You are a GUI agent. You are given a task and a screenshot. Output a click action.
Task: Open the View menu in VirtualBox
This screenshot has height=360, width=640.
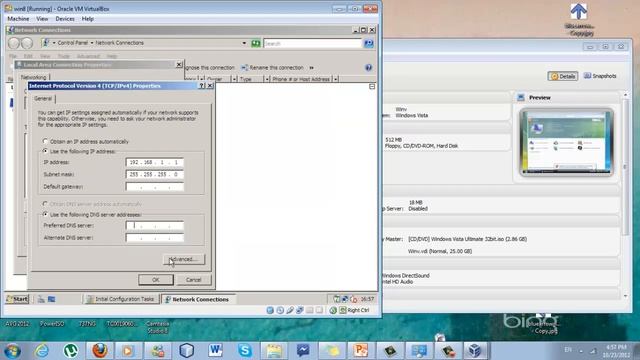pyautogui.click(x=42, y=19)
